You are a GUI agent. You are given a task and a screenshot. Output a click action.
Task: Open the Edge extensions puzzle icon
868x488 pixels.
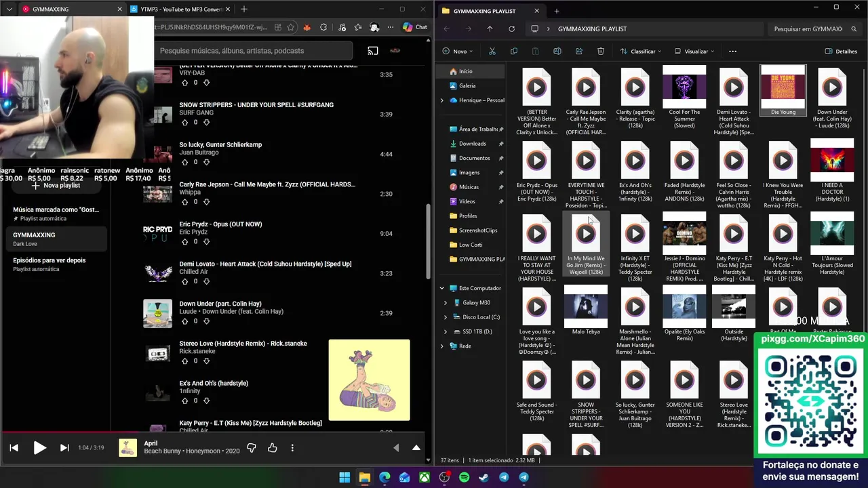323,27
